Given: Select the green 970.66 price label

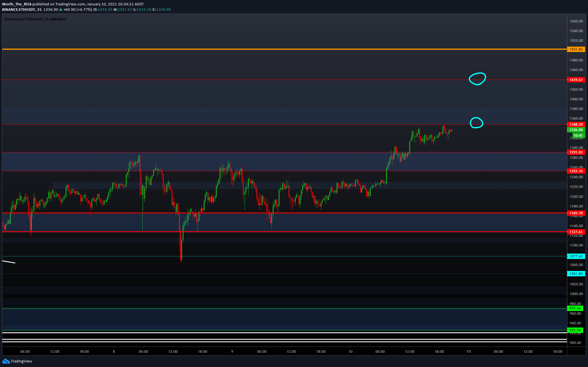Looking at the screenshot, I should pyautogui.click(x=575, y=308).
